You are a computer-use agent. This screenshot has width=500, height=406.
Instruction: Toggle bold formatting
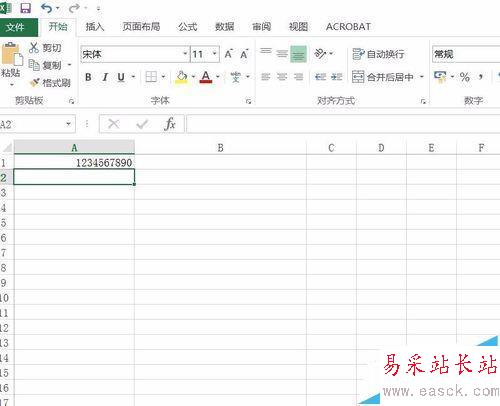pyautogui.click(x=88, y=77)
